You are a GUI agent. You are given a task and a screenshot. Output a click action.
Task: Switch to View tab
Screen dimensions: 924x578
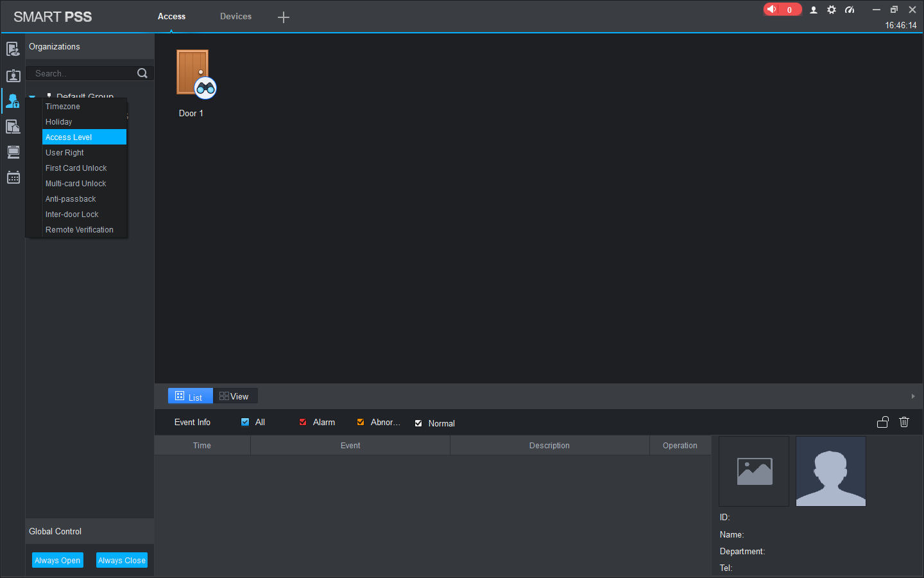point(235,396)
